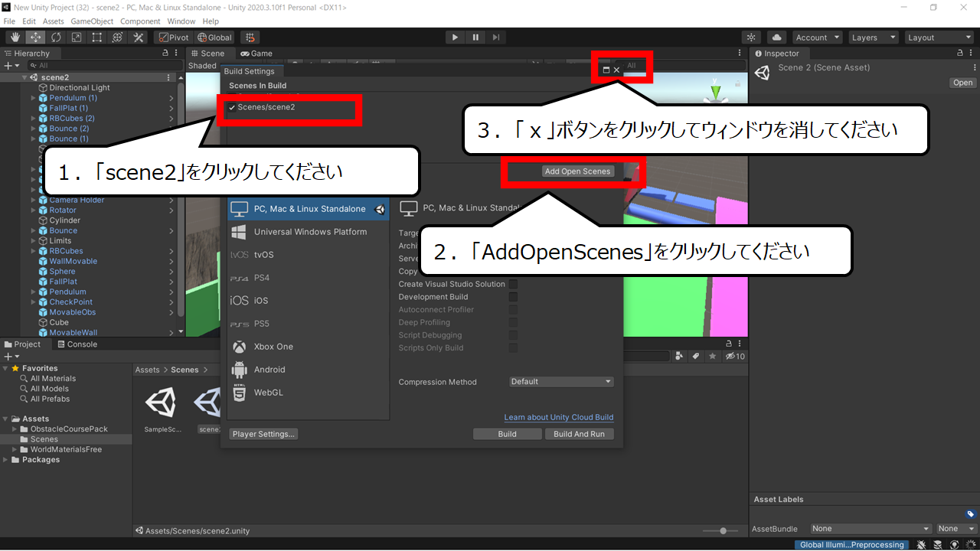The image size is (980, 551).
Task: Follow Learn about Unity Cloud Build link
Action: (559, 417)
